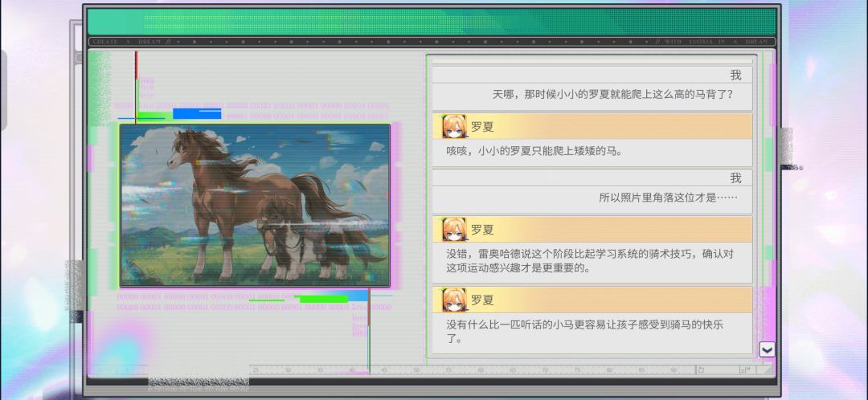Click the resize grip in the window corner
868x400 pixels.
point(767,369)
